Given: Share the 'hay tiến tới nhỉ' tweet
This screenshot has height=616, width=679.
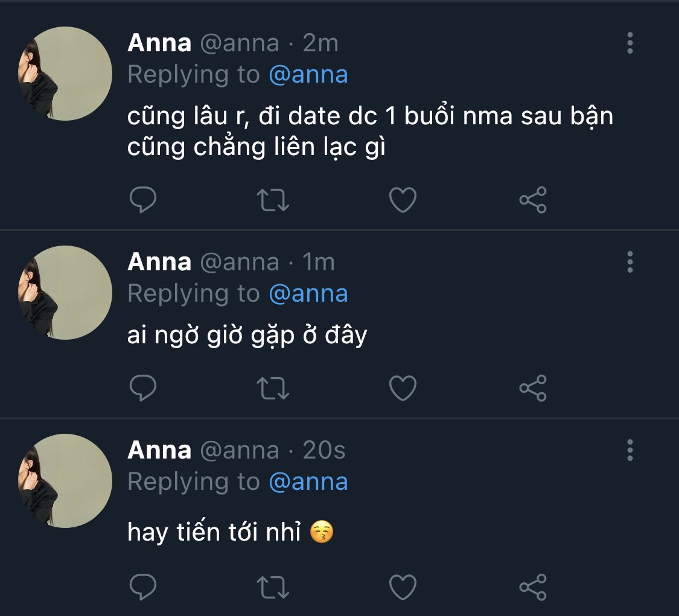Looking at the screenshot, I should [x=533, y=587].
